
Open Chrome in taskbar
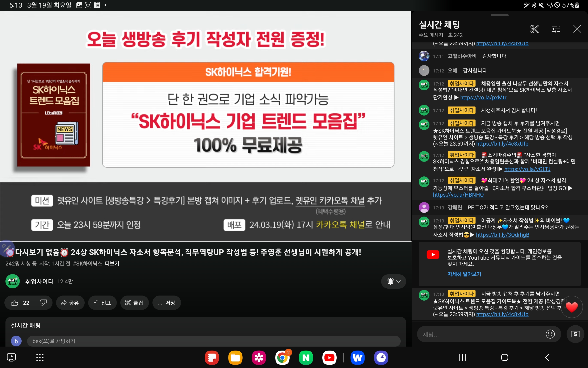pos(282,357)
